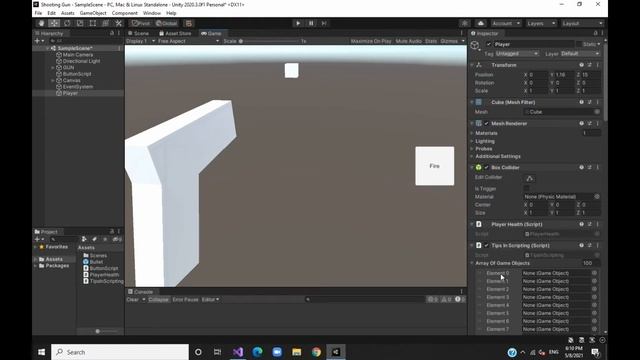This screenshot has width=640, height=360.
Task: Open the Account dropdown
Action: [506, 23]
